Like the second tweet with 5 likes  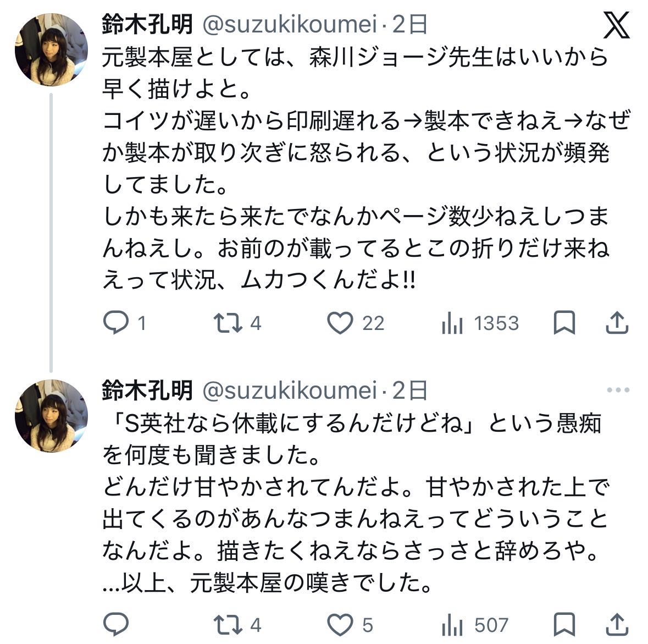tap(340, 625)
